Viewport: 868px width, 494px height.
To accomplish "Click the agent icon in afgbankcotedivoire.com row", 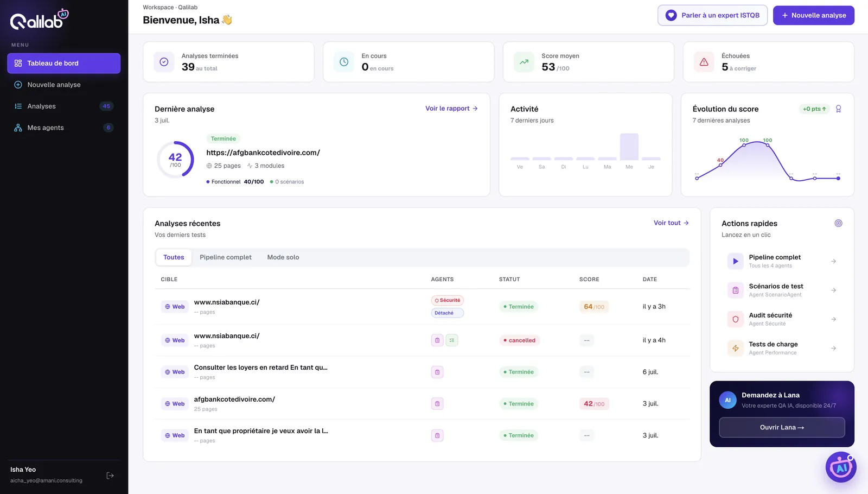I will (437, 404).
